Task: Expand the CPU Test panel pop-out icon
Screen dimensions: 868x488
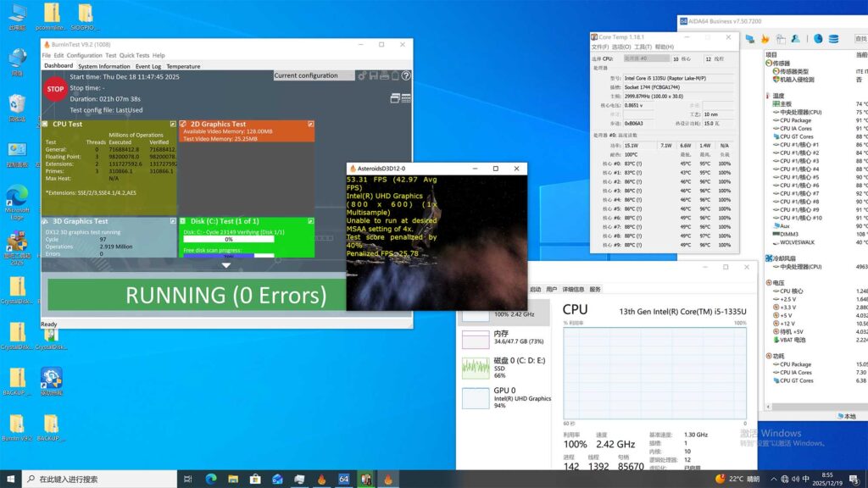Action: coord(173,125)
